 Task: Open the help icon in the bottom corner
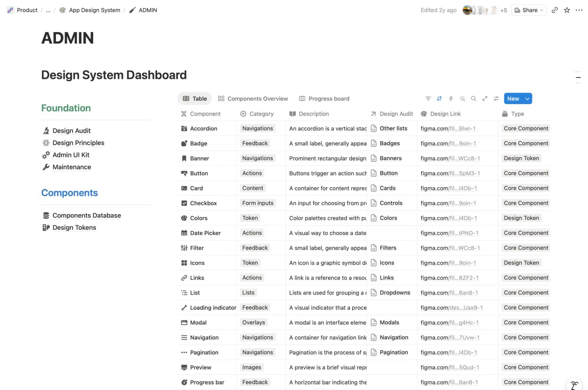[574, 384]
